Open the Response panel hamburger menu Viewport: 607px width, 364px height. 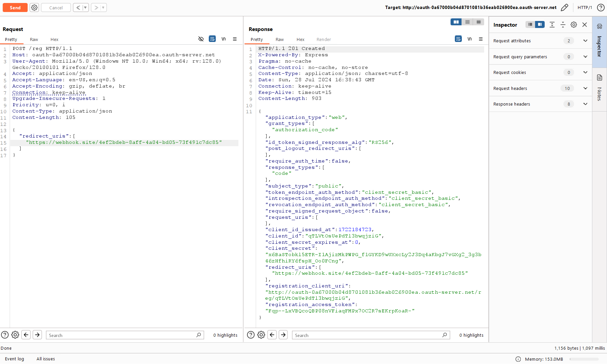(x=481, y=39)
